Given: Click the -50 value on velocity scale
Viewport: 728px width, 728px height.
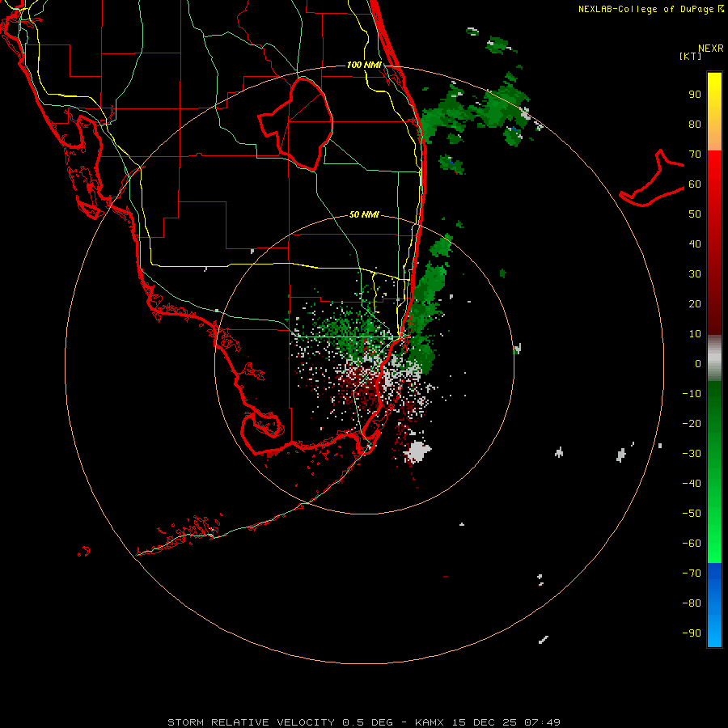Looking at the screenshot, I should pyautogui.click(x=692, y=513).
